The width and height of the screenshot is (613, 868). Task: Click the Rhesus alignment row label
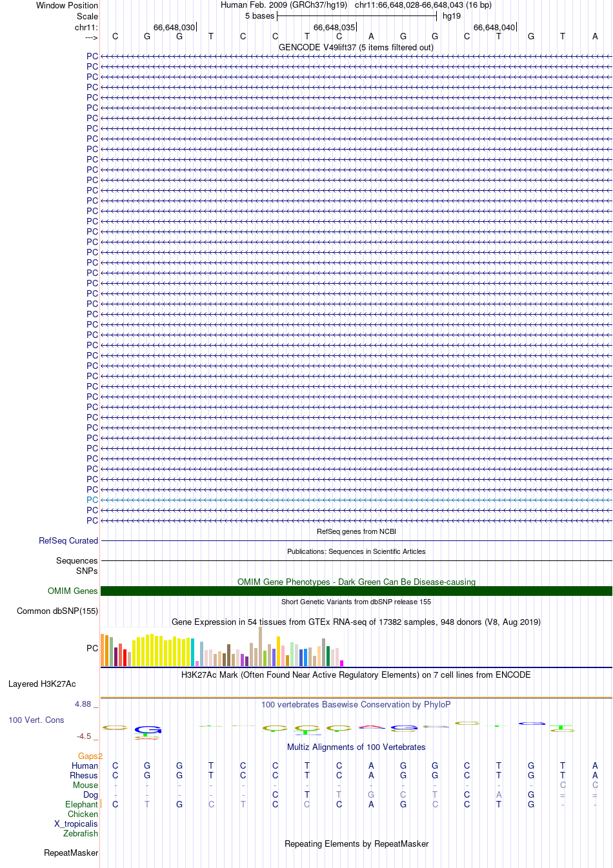pyautogui.click(x=84, y=775)
